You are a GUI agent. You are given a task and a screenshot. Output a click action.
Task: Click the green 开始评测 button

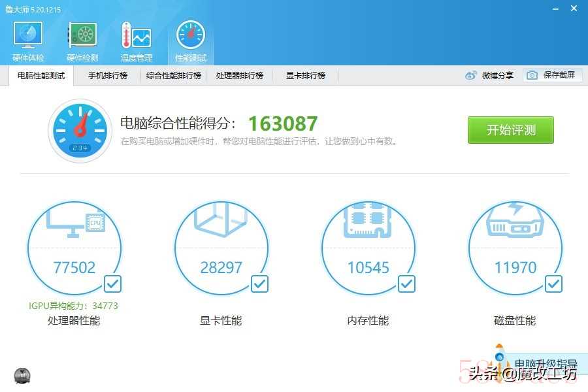tap(511, 130)
